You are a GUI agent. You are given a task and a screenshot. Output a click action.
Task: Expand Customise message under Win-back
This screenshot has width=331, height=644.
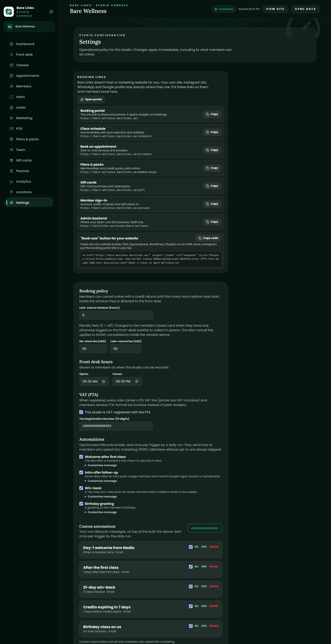pos(101,496)
